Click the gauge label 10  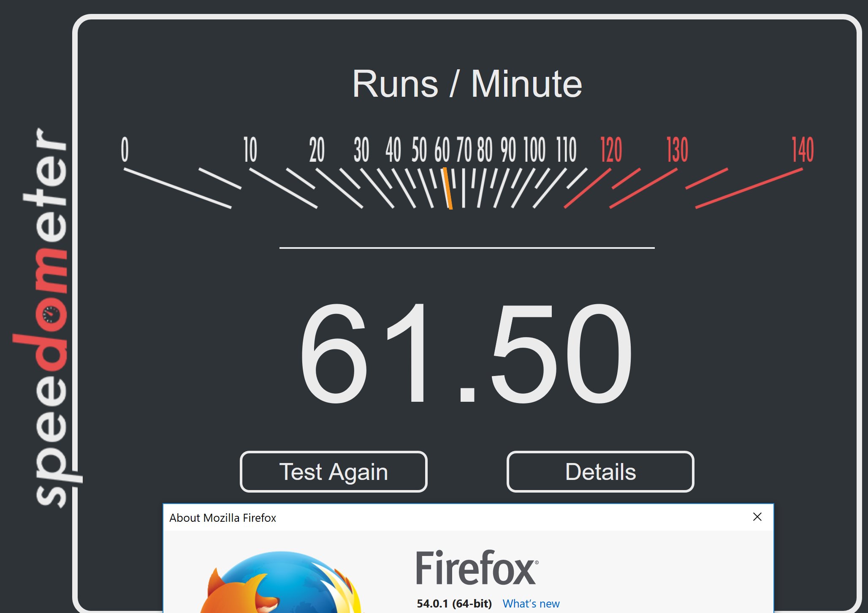click(250, 150)
